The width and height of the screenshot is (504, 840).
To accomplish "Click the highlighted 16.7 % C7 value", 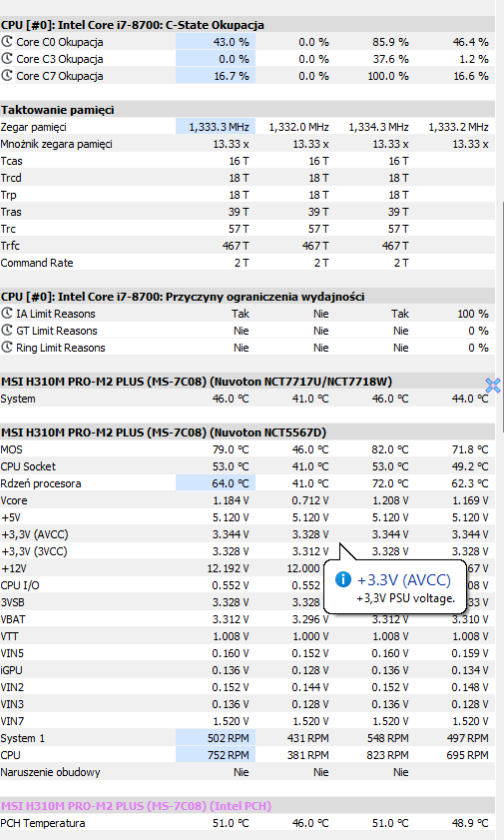I will [216, 76].
